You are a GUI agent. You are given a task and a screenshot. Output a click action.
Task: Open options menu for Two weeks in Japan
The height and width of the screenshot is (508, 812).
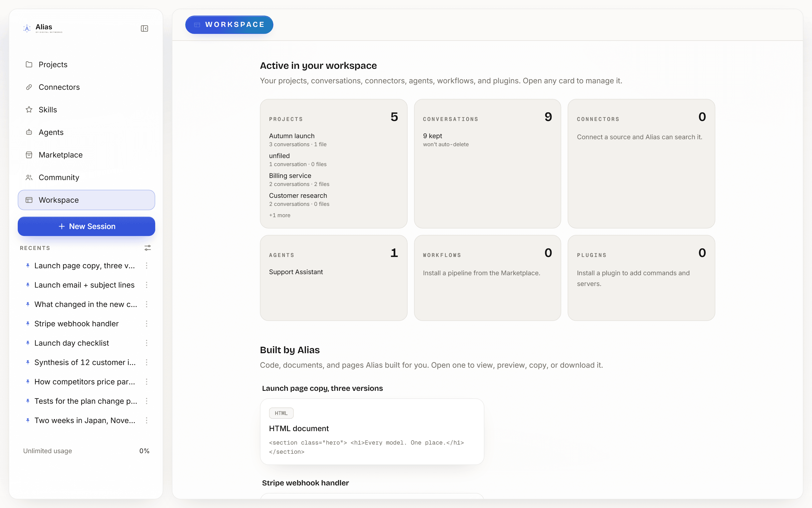click(147, 420)
